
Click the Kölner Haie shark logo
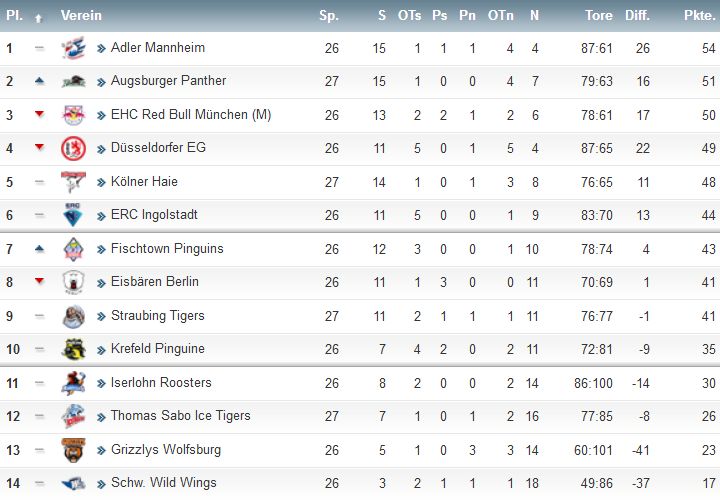coord(73,182)
